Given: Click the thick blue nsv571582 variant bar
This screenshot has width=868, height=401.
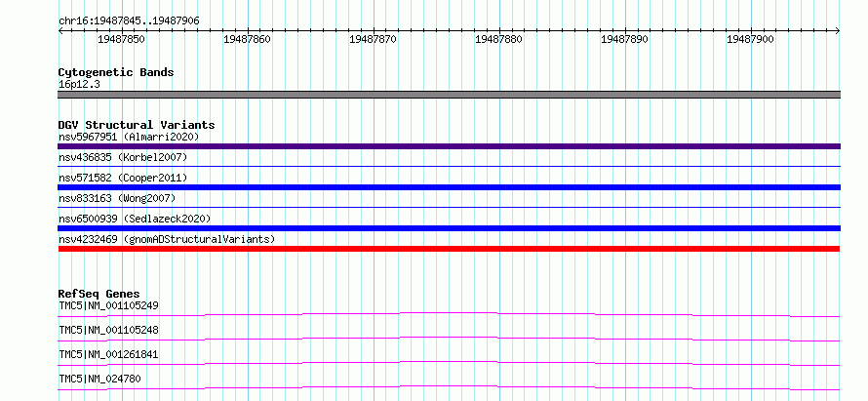Looking at the screenshot, I should pos(449,187).
